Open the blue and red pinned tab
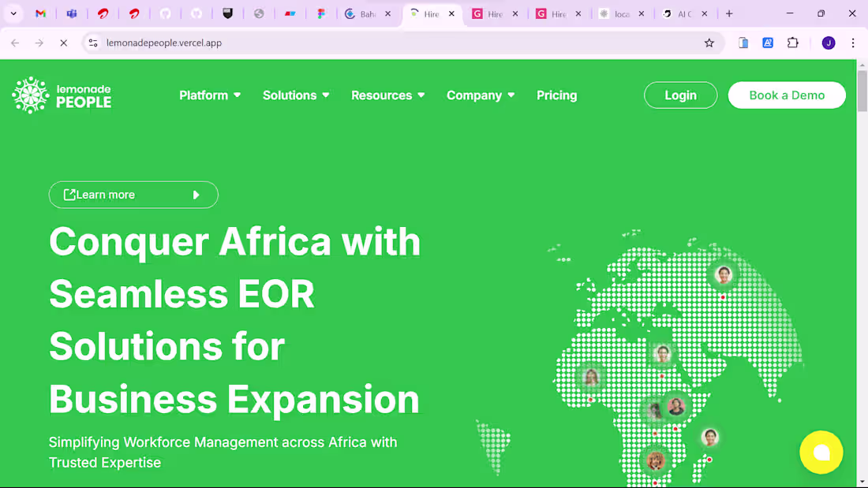The height and width of the screenshot is (488, 868). pos(290,14)
